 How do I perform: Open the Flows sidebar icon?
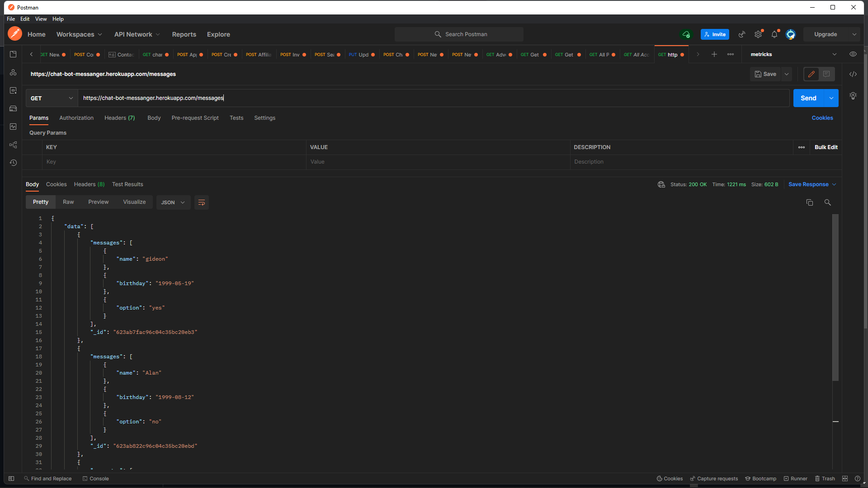pyautogui.click(x=13, y=145)
